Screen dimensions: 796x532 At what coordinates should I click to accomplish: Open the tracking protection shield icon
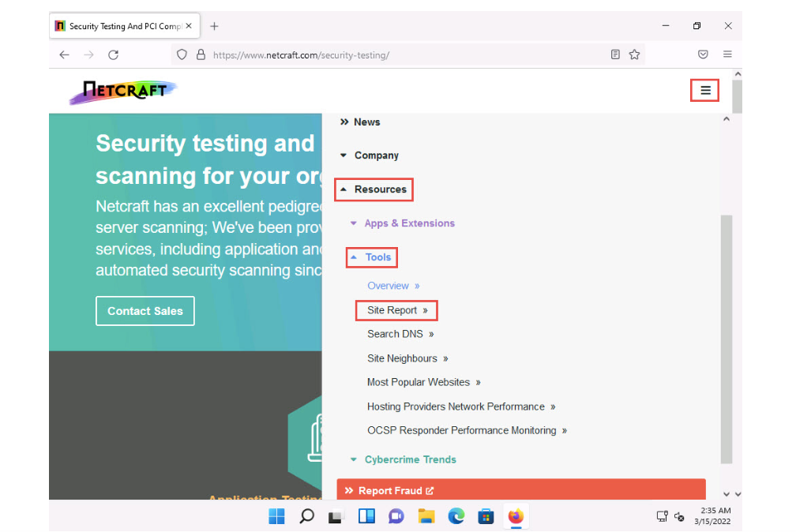(x=182, y=54)
